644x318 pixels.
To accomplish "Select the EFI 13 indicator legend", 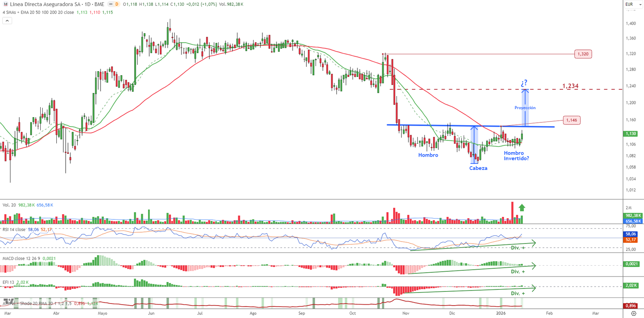I will coord(8,282).
